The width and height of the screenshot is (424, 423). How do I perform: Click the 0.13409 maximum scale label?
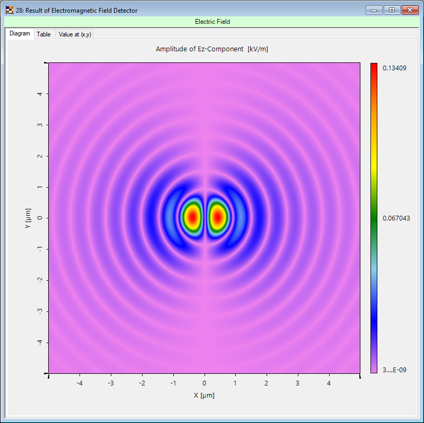tap(394, 68)
